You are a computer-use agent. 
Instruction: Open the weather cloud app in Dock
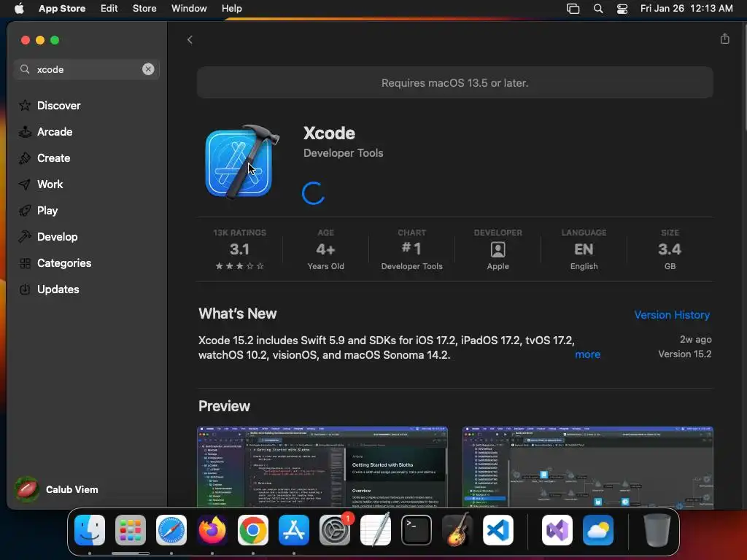coord(598,530)
